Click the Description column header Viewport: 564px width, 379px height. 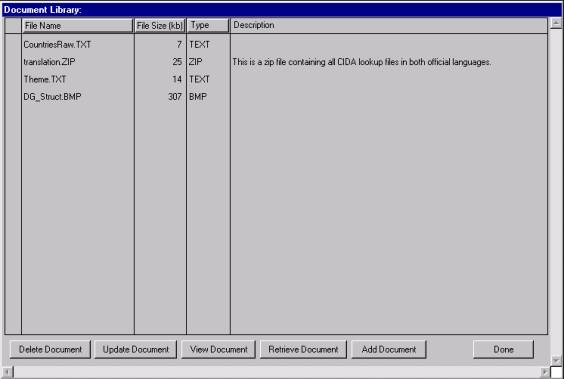point(389,26)
